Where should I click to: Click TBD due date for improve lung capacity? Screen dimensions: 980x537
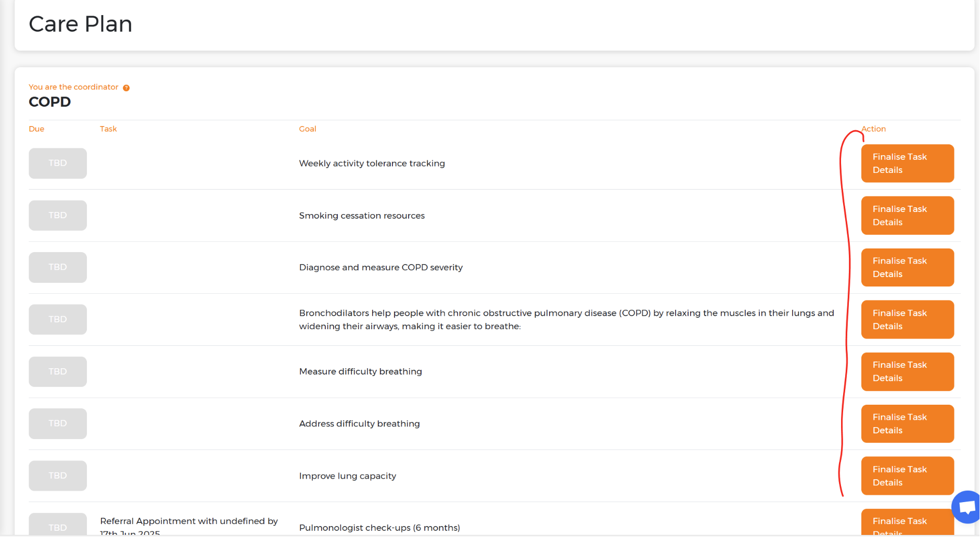point(58,476)
